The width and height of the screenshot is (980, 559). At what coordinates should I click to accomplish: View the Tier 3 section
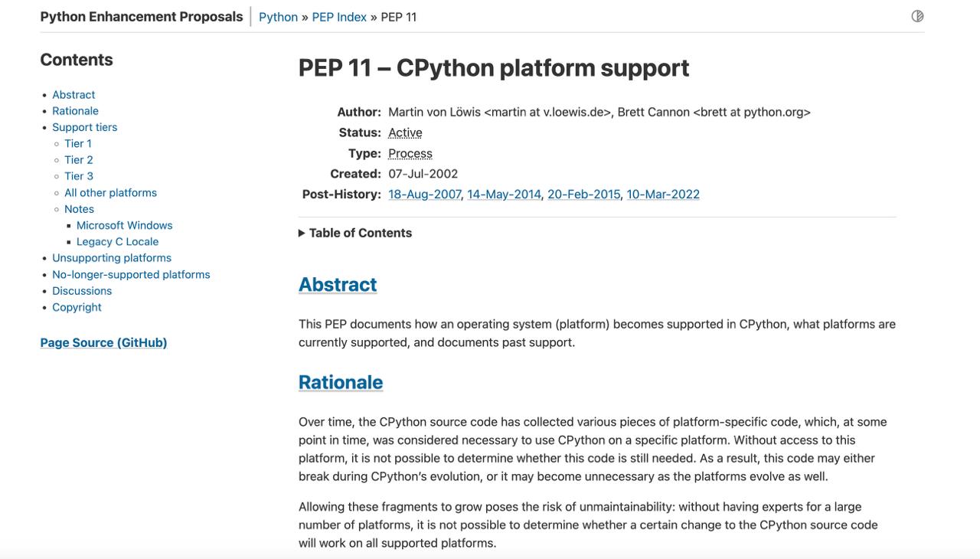(x=78, y=175)
